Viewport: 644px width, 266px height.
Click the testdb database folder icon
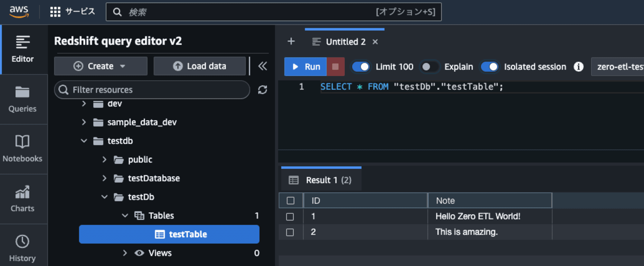click(x=98, y=141)
